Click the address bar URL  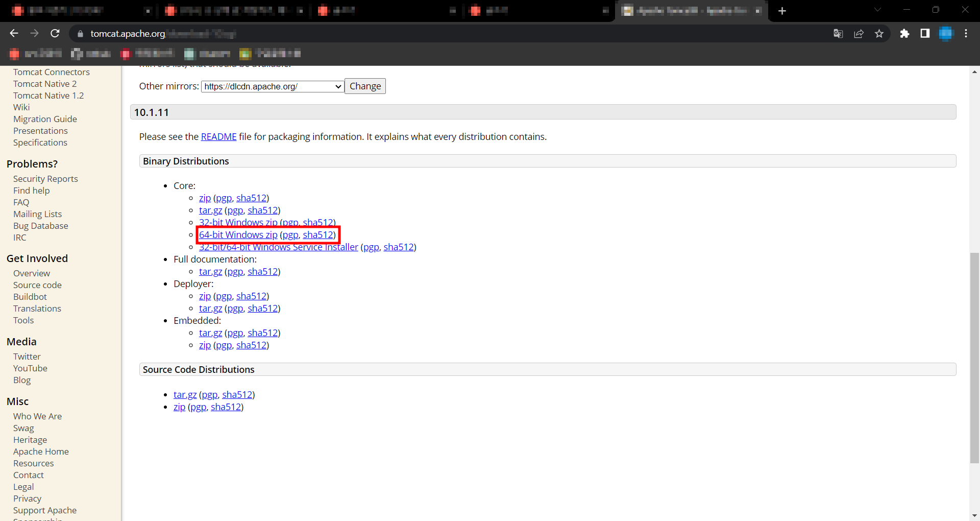tap(163, 34)
